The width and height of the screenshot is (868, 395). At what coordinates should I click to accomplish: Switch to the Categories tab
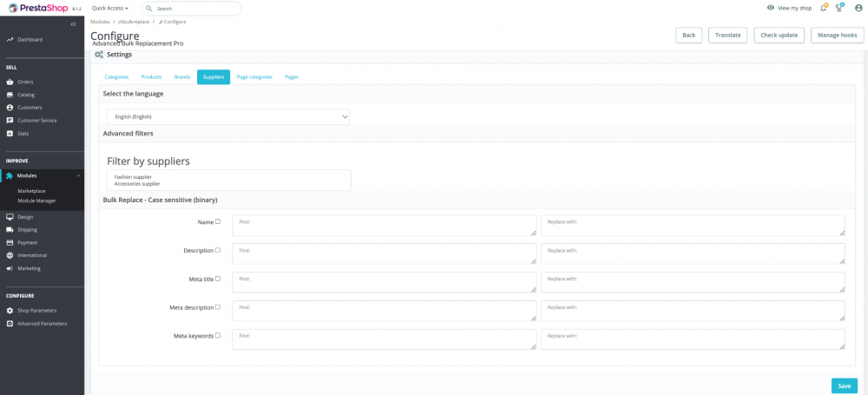click(117, 77)
